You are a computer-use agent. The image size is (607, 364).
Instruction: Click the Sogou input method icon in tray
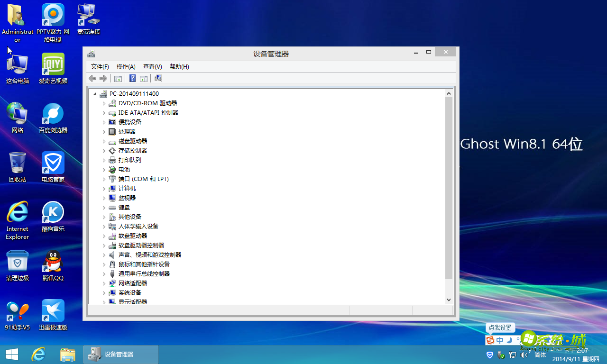pos(489,339)
